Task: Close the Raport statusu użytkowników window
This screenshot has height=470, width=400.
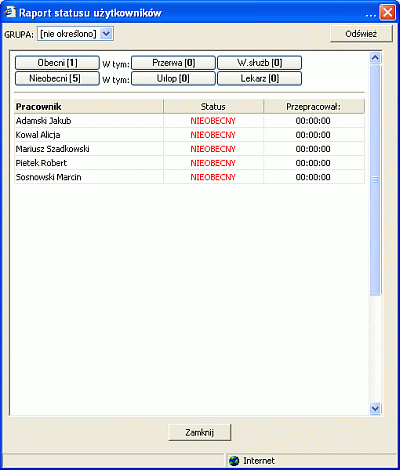Action: [387, 13]
